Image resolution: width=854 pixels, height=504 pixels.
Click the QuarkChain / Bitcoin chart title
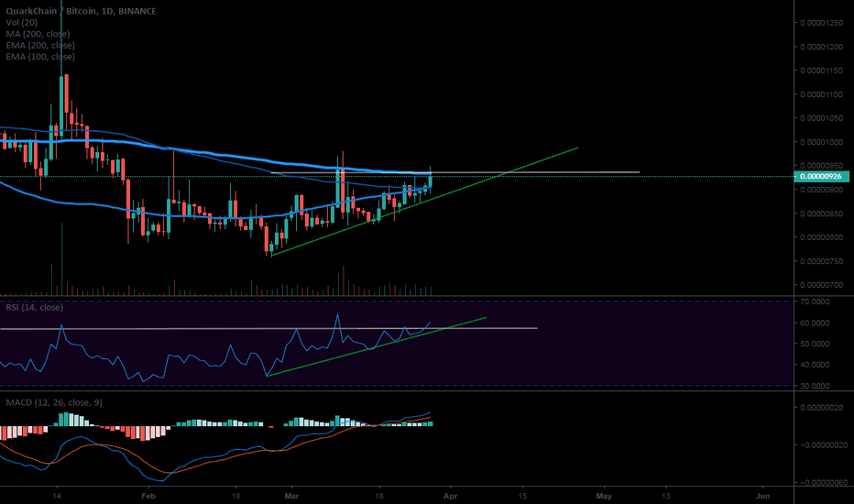(x=81, y=11)
